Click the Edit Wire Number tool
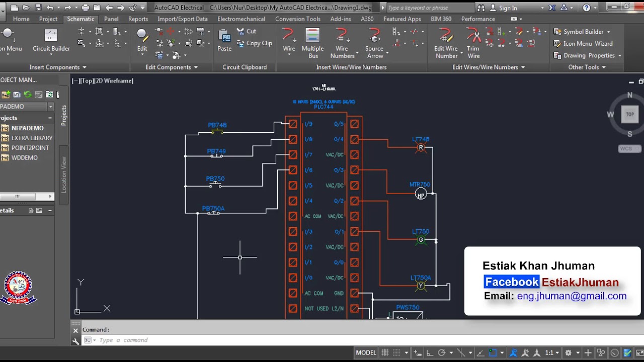 [446, 43]
